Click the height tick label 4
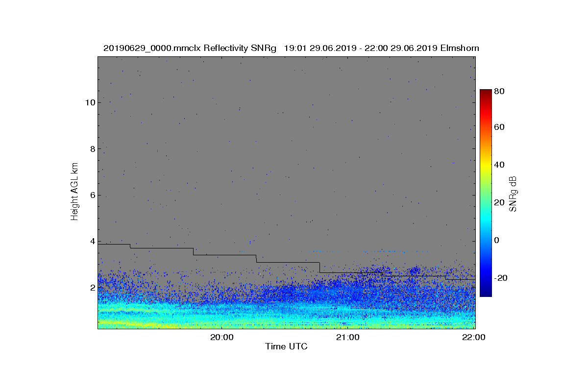Screen dimensions: 588x392 92,241
